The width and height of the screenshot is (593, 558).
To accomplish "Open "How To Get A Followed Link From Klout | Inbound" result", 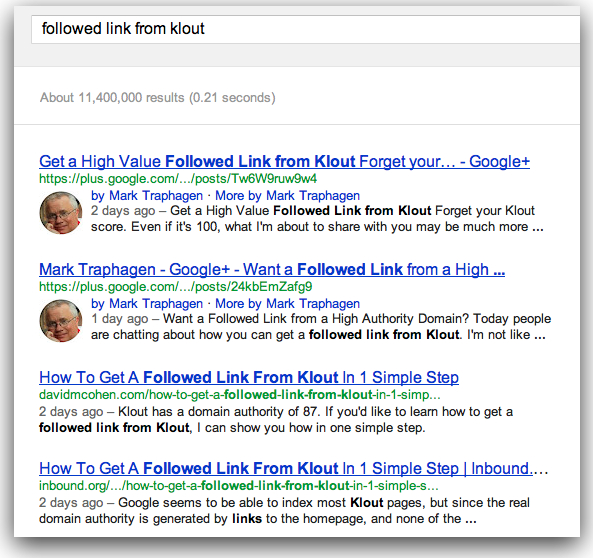I will pyautogui.click(x=293, y=468).
